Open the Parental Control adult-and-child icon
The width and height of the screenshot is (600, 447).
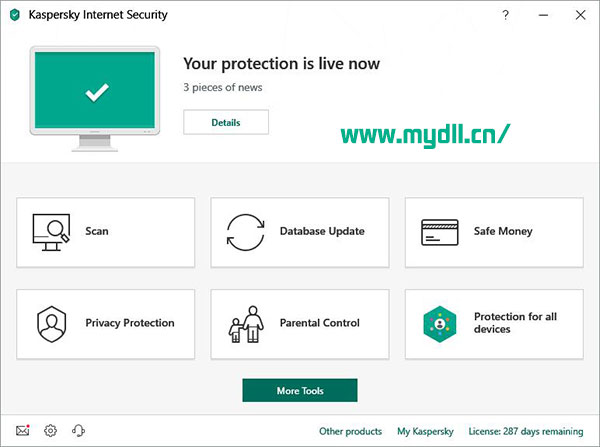(x=246, y=324)
